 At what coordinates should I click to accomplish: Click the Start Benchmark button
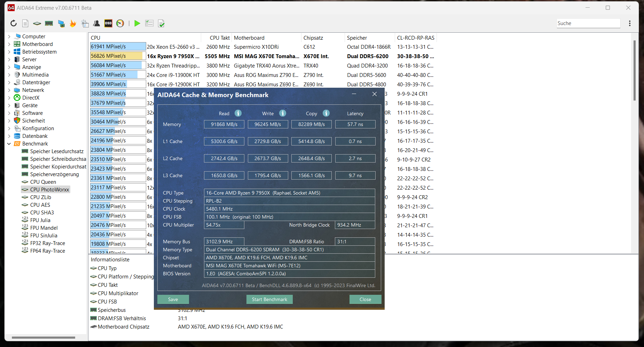click(269, 299)
